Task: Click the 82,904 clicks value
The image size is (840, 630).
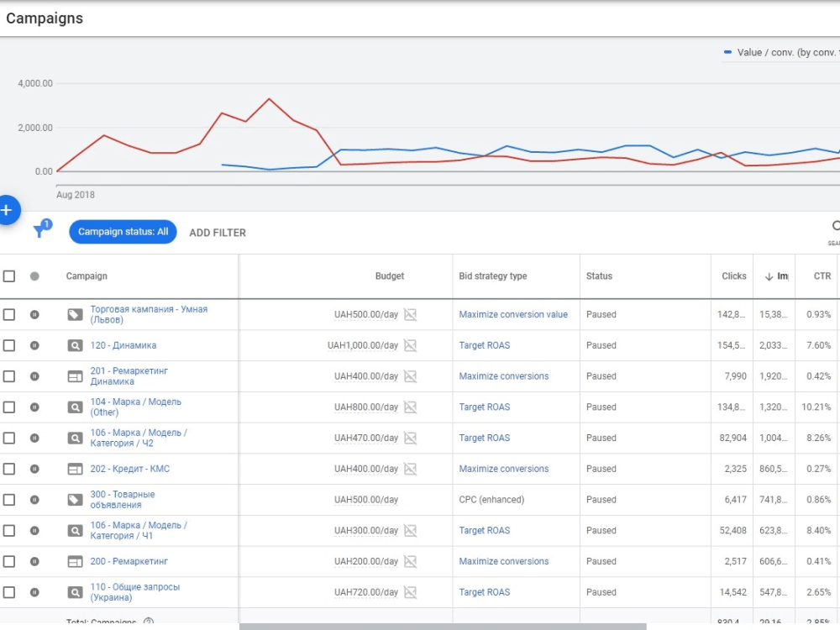Action: pyautogui.click(x=732, y=438)
